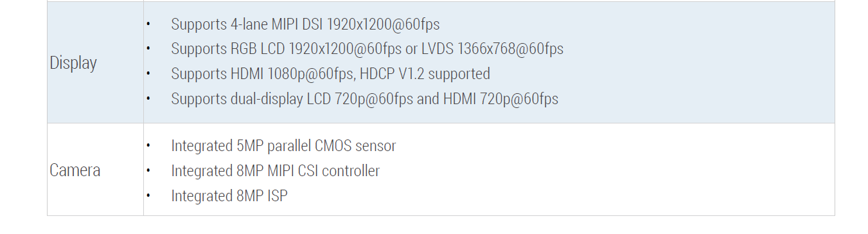The height and width of the screenshot is (234, 868).
Task: Click the bullet before 5MP parallel CMOS sensor
Action: [x=148, y=146]
